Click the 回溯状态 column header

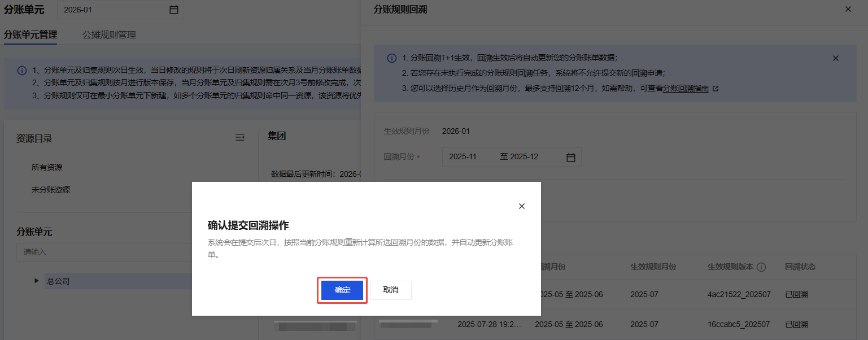800,267
